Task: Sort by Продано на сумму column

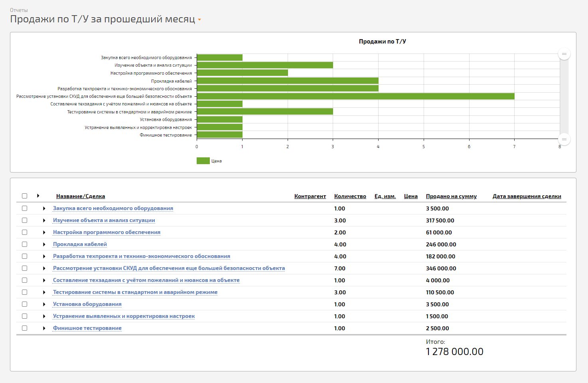Action: click(x=451, y=196)
